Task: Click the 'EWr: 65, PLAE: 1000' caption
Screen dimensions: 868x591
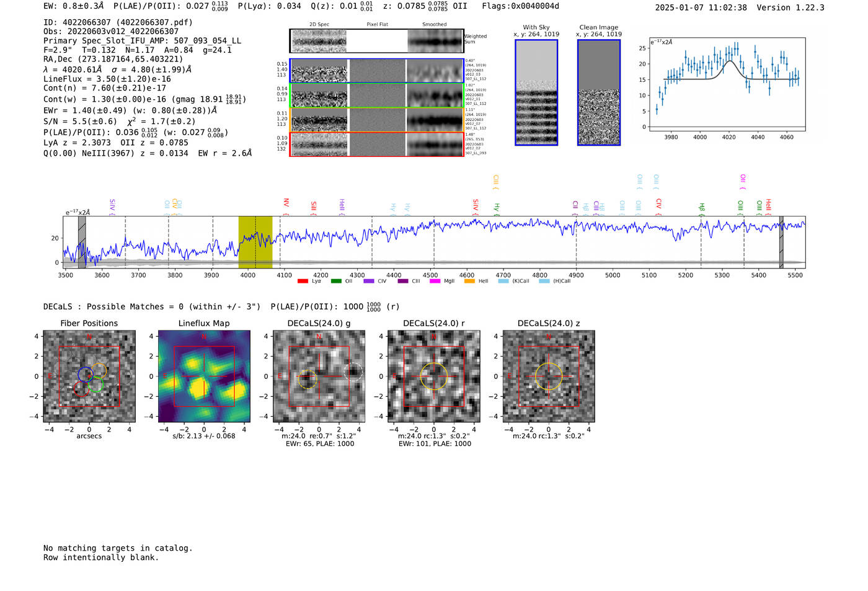Action: (x=319, y=444)
